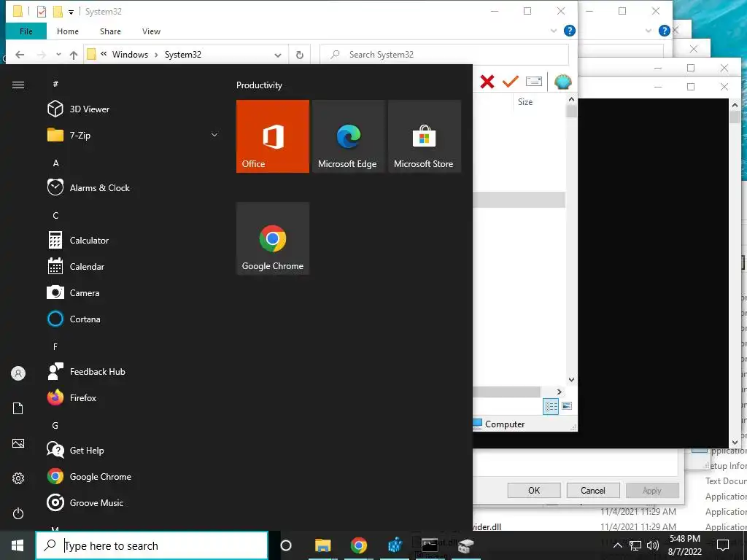Click the Properties quick access icon in title bar
The image size is (747, 560).
(x=42, y=12)
